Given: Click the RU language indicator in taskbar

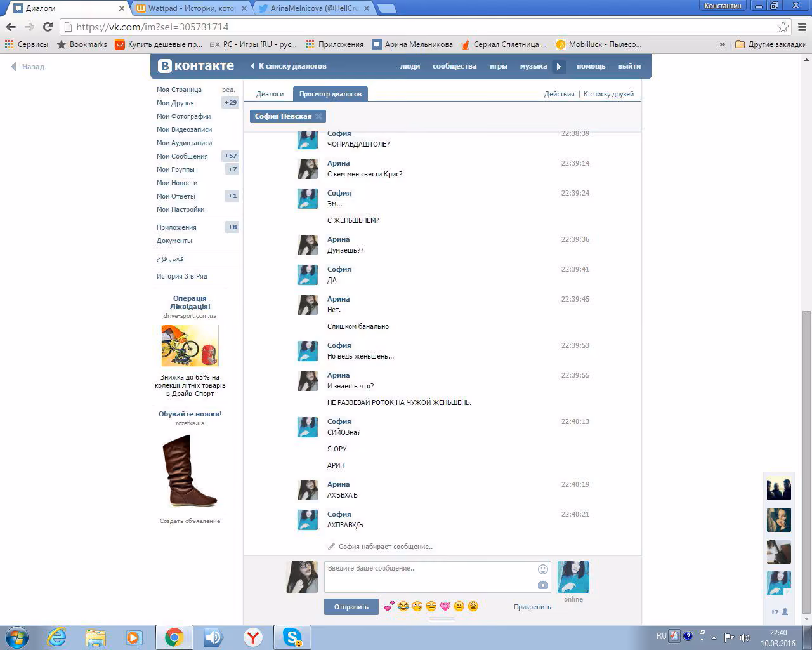Looking at the screenshot, I should pyautogui.click(x=662, y=635).
